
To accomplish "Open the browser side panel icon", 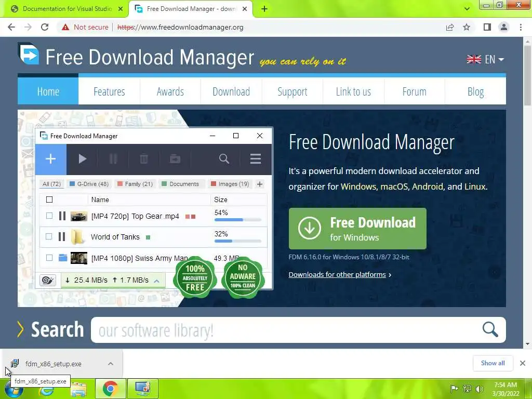I will [x=487, y=27].
